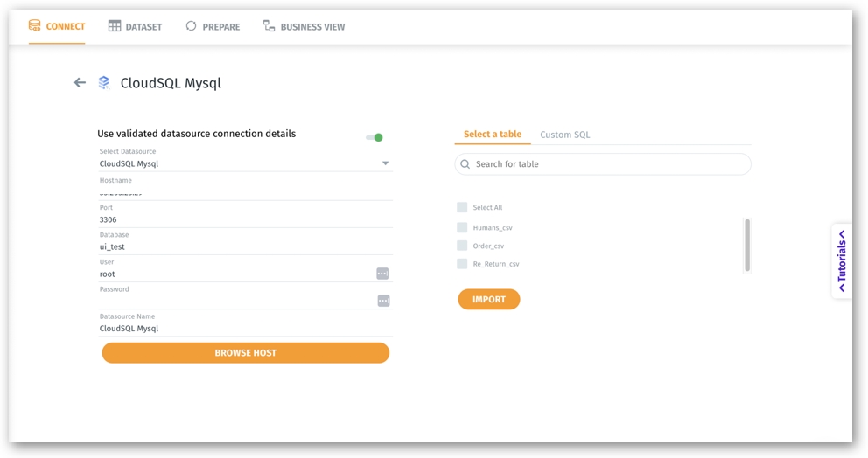
Task: Click the Prepare circle icon
Action: pos(191,26)
